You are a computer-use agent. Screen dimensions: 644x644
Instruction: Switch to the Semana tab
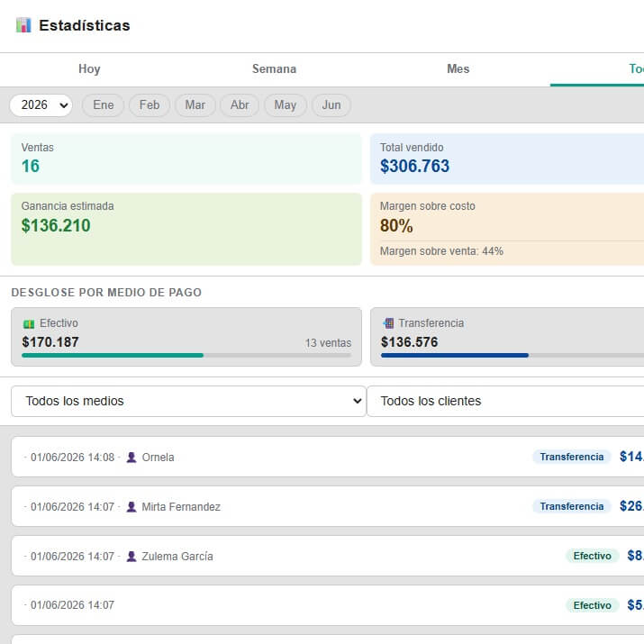click(x=274, y=69)
